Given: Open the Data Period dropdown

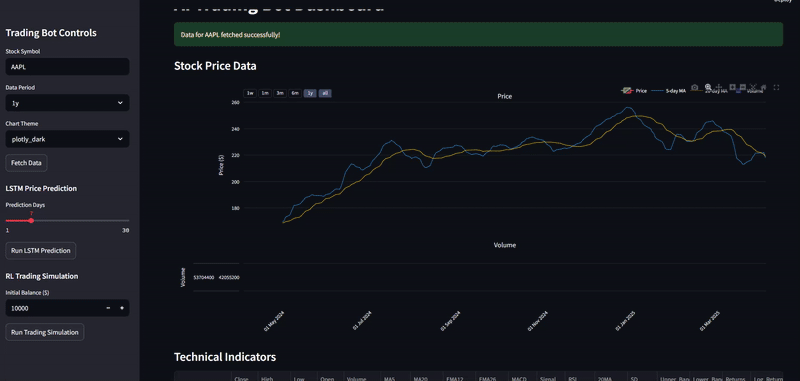Looking at the screenshot, I should pyautogui.click(x=67, y=103).
